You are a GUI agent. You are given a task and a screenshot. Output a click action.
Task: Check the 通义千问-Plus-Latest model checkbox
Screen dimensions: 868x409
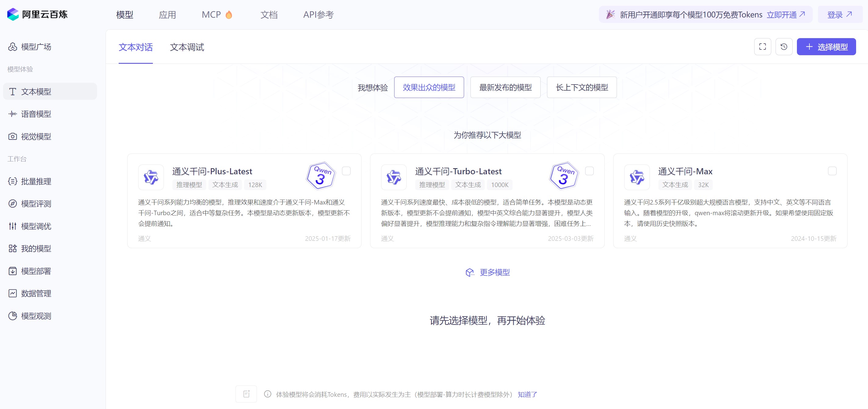346,171
